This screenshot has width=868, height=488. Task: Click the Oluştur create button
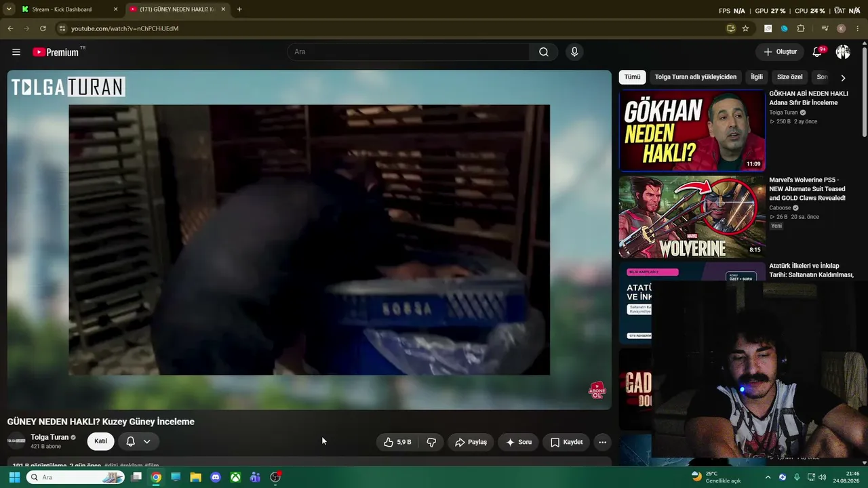(780, 52)
